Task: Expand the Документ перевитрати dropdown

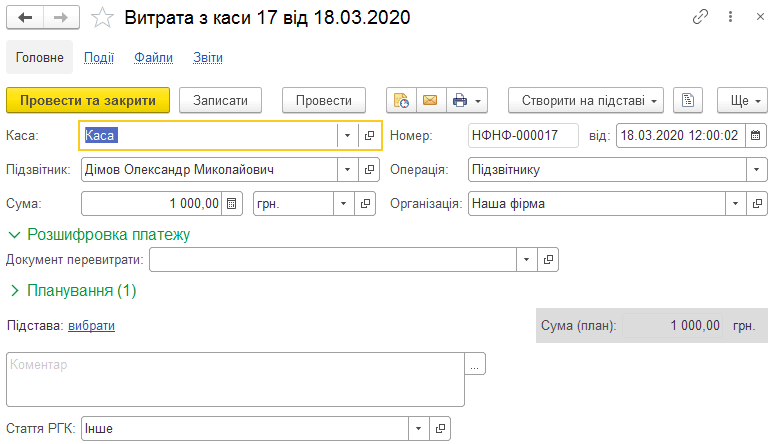Action: click(526, 259)
